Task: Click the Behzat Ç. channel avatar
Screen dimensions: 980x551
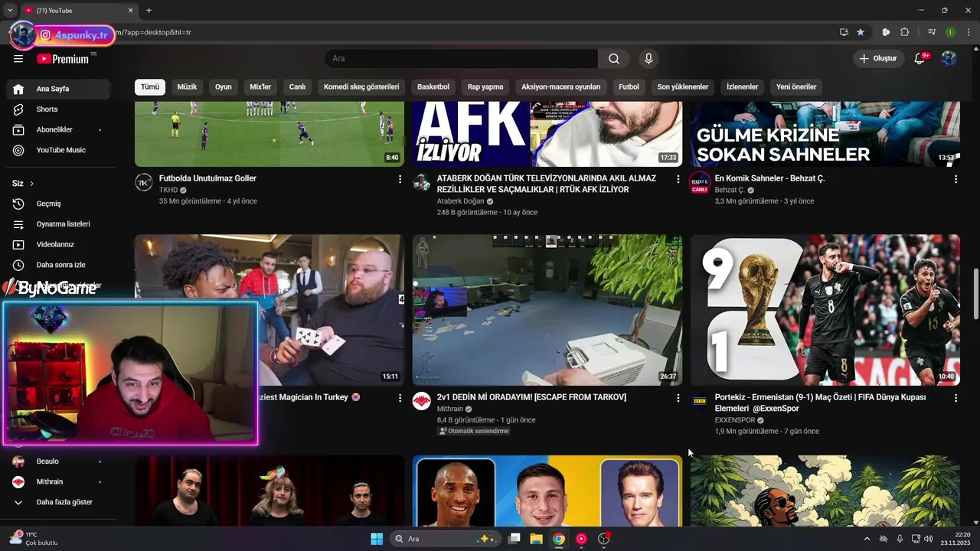Action: click(x=700, y=182)
